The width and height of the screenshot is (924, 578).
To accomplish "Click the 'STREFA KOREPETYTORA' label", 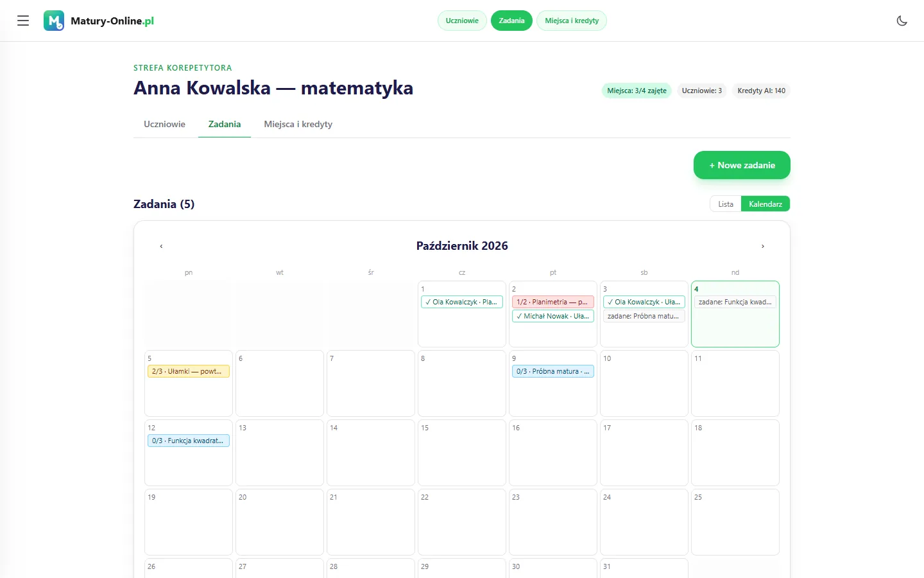I will tap(183, 67).
